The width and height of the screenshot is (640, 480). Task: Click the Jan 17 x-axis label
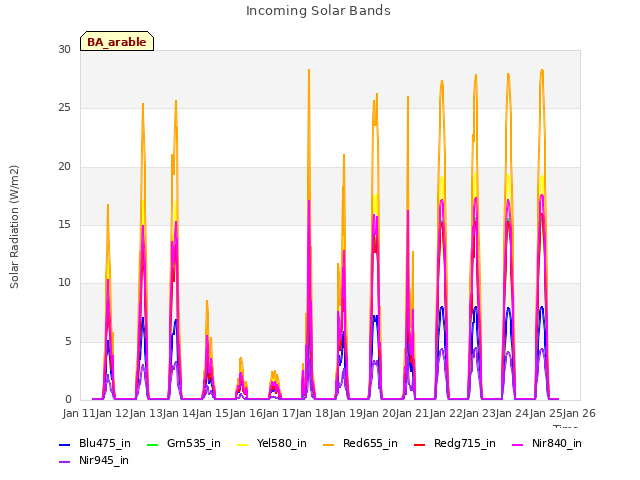279,413
